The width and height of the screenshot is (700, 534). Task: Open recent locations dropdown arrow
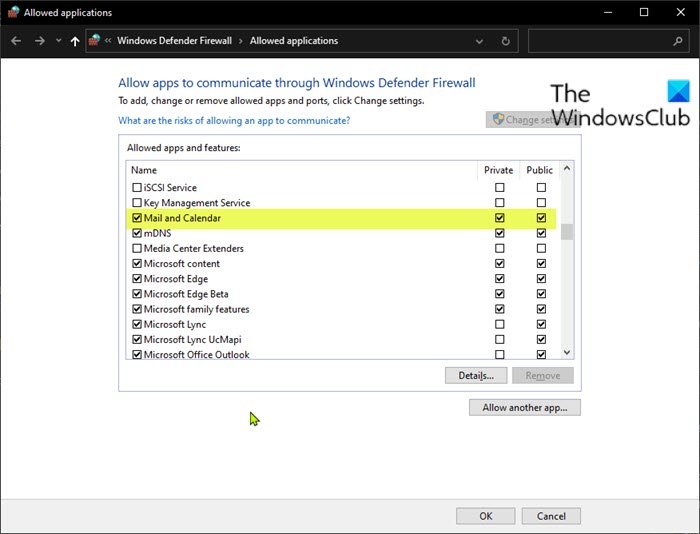(x=58, y=41)
